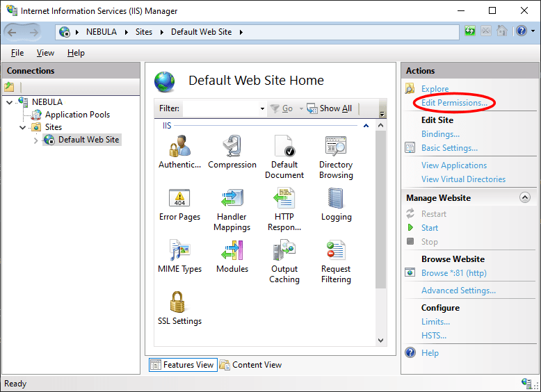The image size is (541, 392).
Task: Click the Forward navigation arrow
Action: pos(34,33)
